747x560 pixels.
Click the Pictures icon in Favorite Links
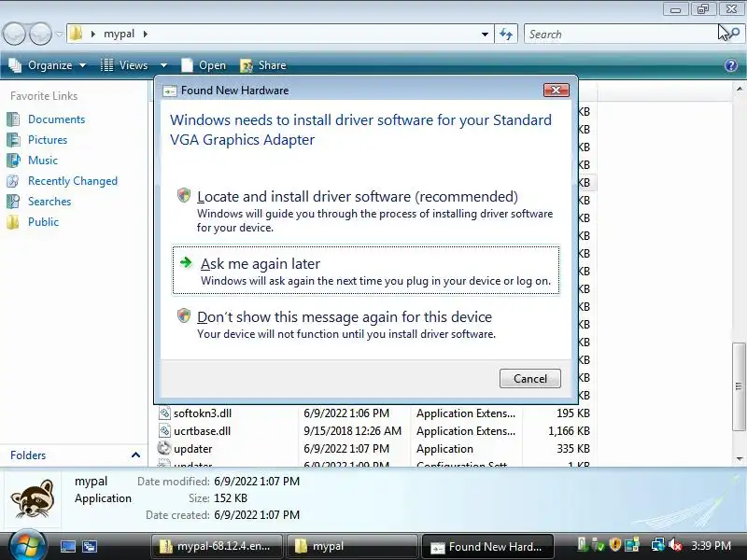(13, 139)
